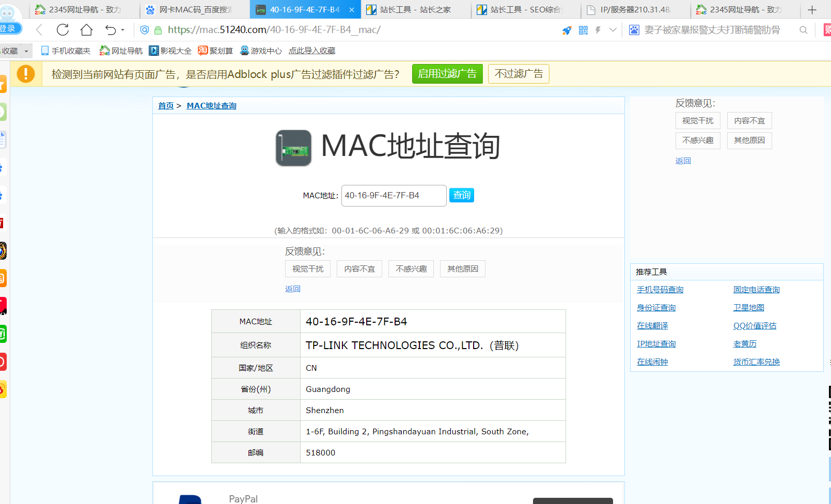Click the lightning bolt icon
Viewport: 831px width, 504px height.
[x=598, y=30]
